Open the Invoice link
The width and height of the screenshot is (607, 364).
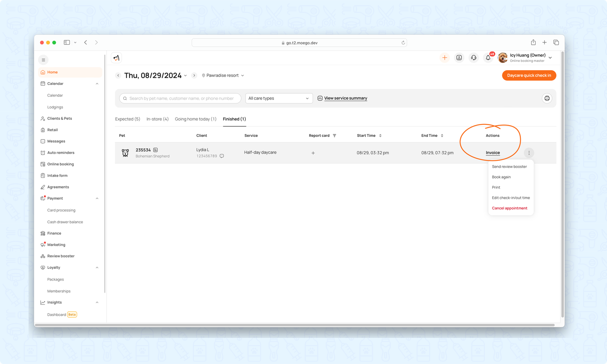click(493, 153)
